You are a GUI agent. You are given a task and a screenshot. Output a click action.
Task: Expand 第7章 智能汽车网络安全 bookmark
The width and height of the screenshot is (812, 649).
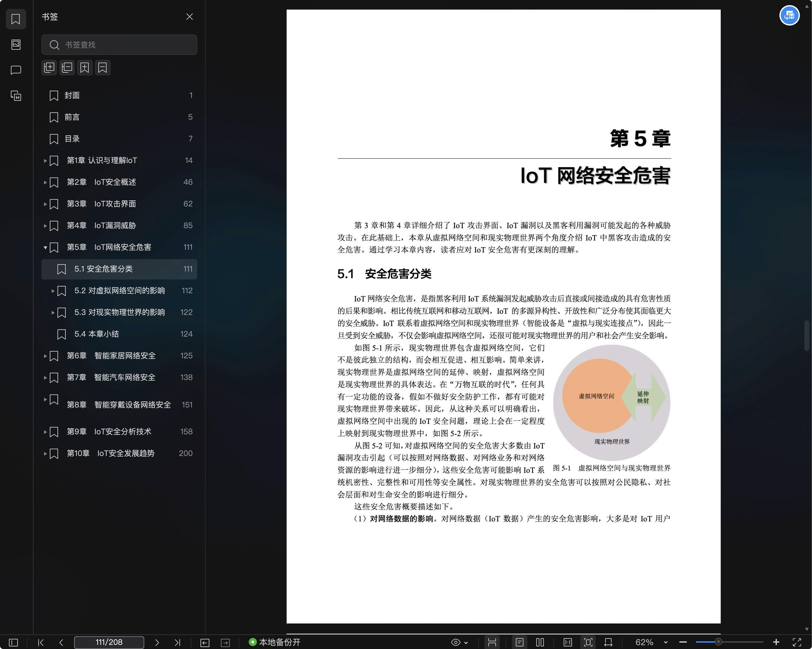(45, 377)
